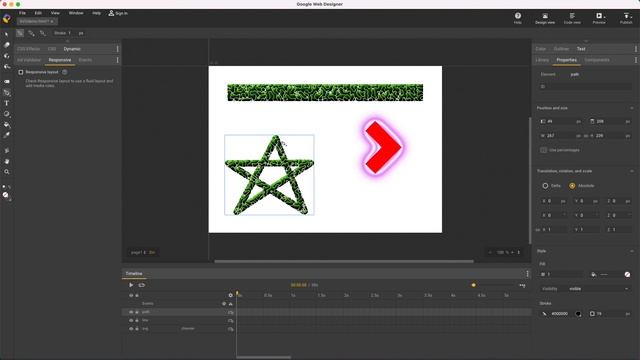Click the Responsive layout help icon
Image resolution: width=640 pixels, height=360 pixels.
coord(64,72)
